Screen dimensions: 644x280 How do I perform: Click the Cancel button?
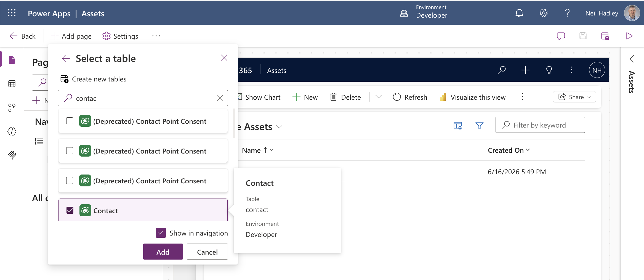coord(207,252)
